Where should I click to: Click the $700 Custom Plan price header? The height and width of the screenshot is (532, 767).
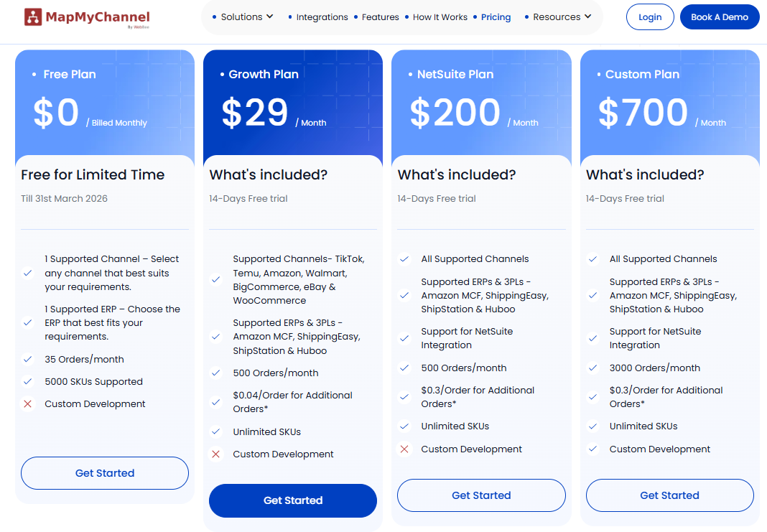point(643,113)
